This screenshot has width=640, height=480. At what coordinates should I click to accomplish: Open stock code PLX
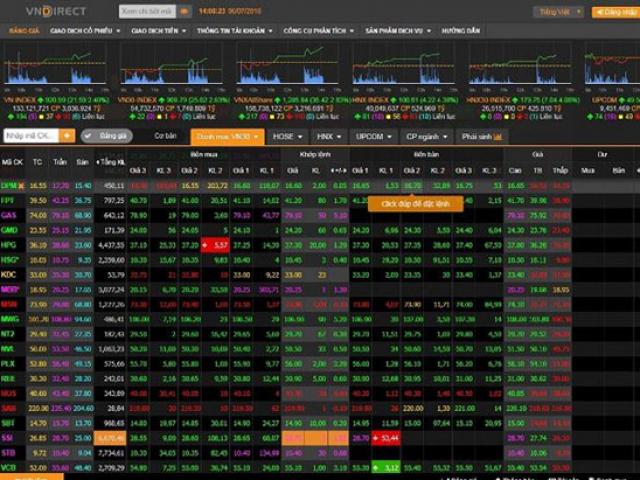tap(8, 364)
